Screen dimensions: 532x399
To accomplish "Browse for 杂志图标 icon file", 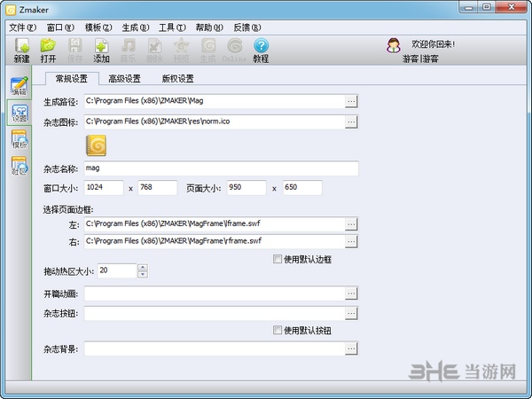I will (351, 121).
